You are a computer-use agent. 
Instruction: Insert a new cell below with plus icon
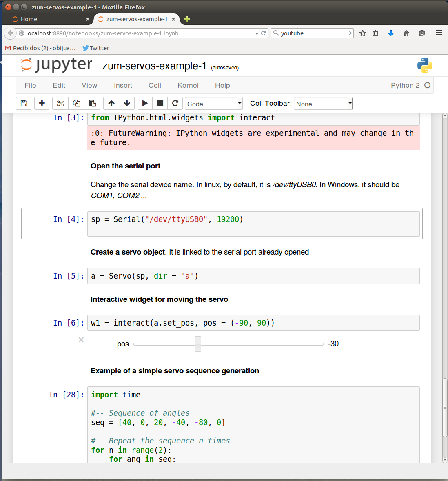coord(42,103)
